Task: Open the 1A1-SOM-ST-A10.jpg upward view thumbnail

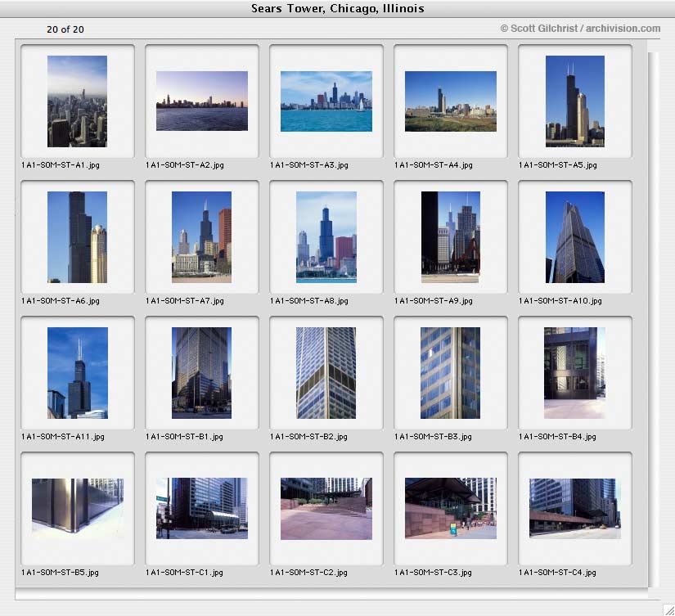Action: click(x=575, y=237)
